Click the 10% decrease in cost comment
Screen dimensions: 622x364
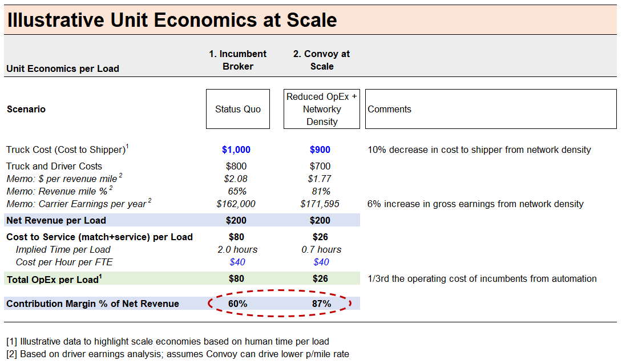[479, 150]
